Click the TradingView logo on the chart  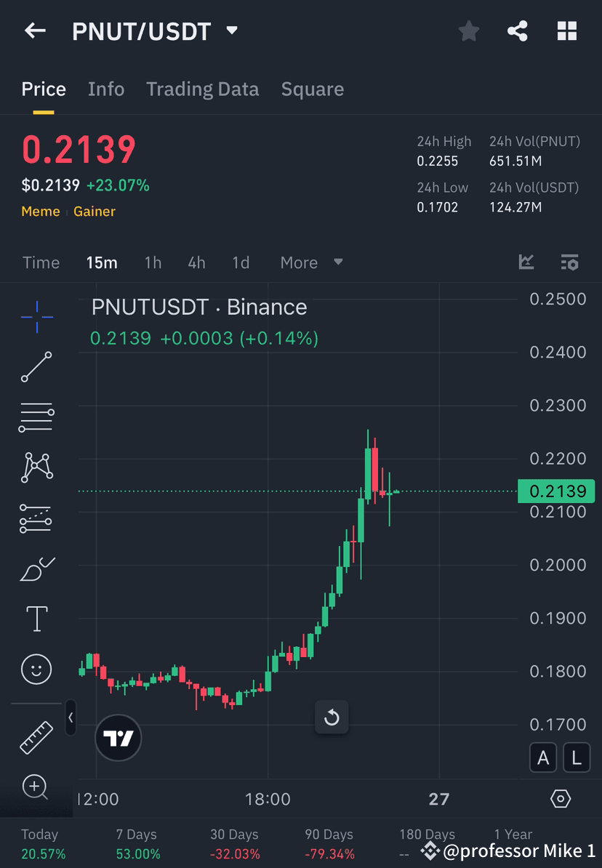(x=118, y=737)
